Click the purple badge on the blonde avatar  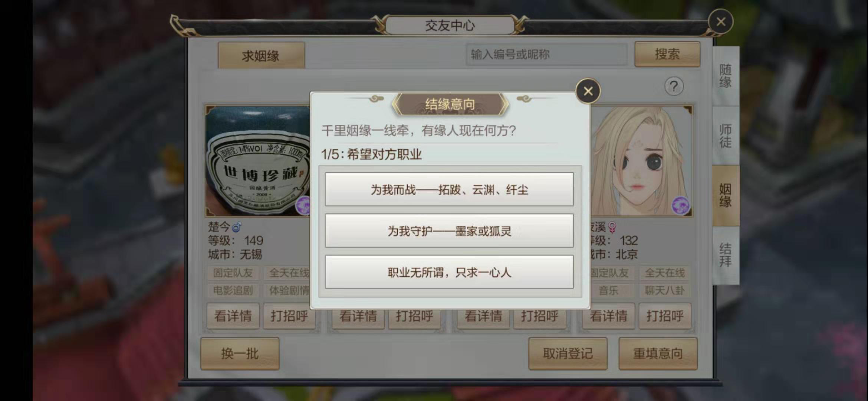coord(681,206)
